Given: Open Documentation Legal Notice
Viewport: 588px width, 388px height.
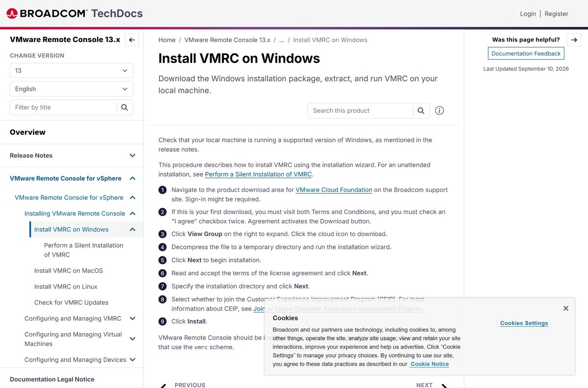Looking at the screenshot, I should pos(52,379).
